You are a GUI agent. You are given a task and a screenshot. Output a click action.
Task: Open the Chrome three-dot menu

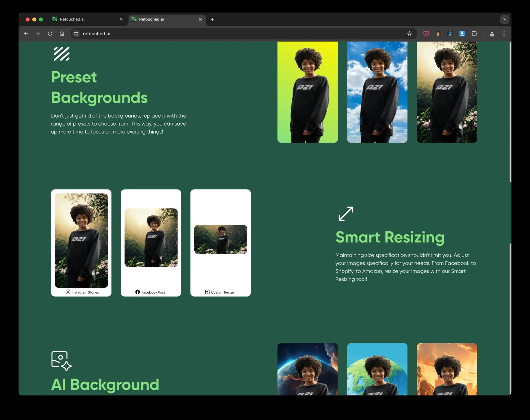tap(504, 34)
